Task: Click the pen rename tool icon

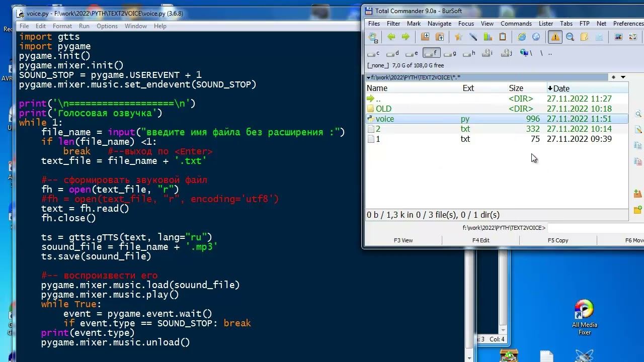Action: [x=473, y=37]
